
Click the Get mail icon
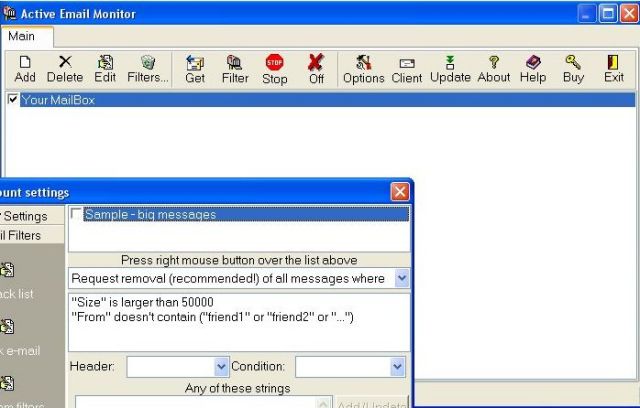(195, 63)
